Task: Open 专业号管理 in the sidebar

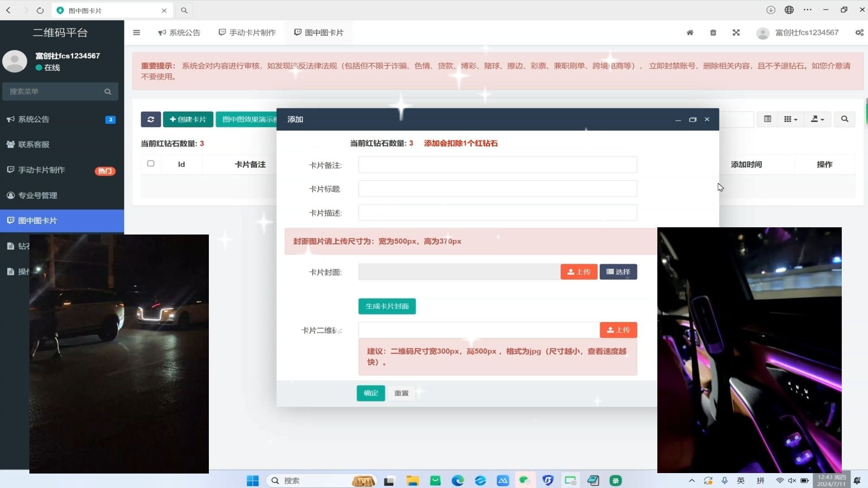Action: click(38, 195)
